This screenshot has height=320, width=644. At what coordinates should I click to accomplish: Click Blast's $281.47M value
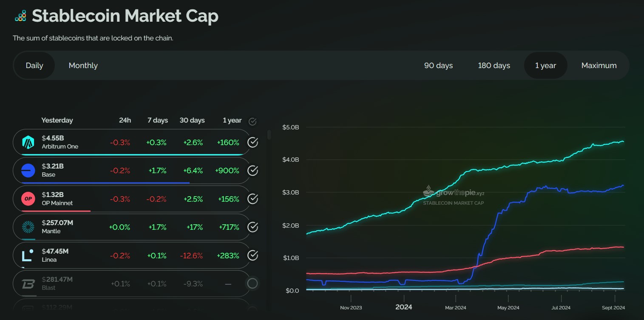click(57, 280)
